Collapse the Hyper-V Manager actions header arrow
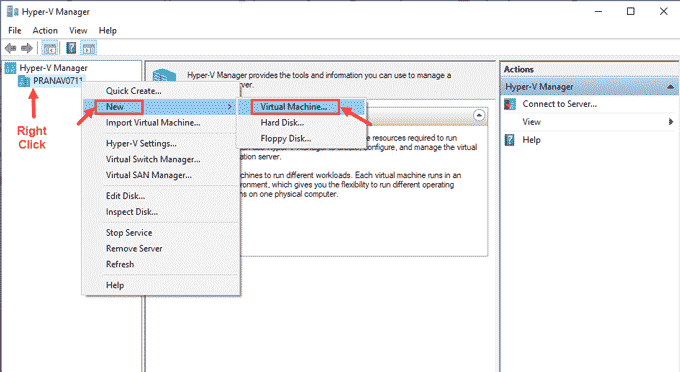 [670, 87]
